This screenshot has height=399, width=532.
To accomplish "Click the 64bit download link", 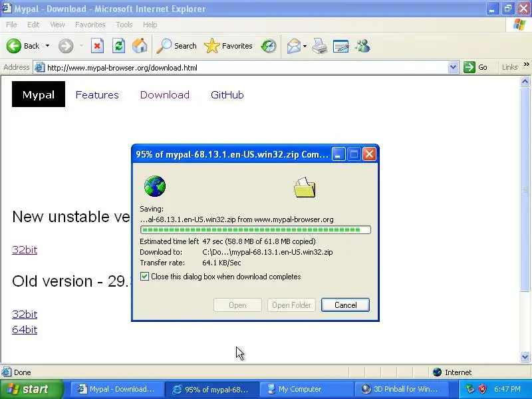I will point(25,329).
